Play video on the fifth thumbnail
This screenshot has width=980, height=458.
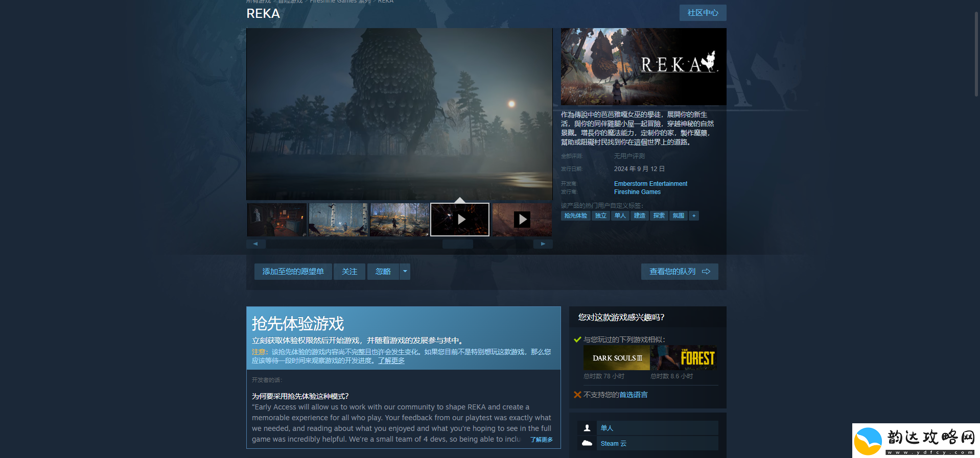522,220
